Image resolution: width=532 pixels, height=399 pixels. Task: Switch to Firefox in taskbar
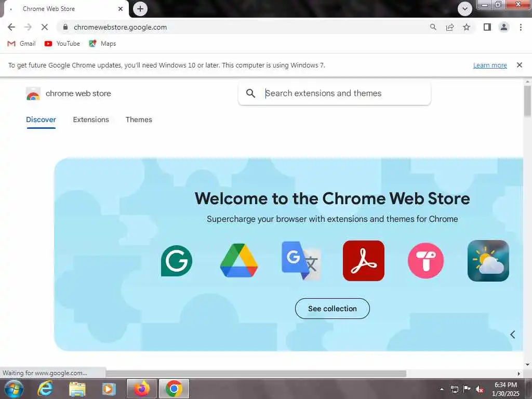coord(141,389)
